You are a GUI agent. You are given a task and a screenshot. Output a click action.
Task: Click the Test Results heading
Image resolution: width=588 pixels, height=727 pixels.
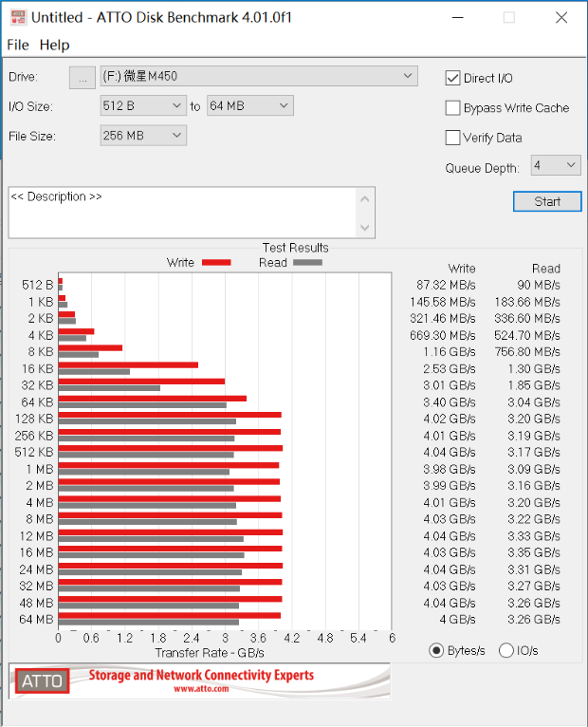point(295,248)
